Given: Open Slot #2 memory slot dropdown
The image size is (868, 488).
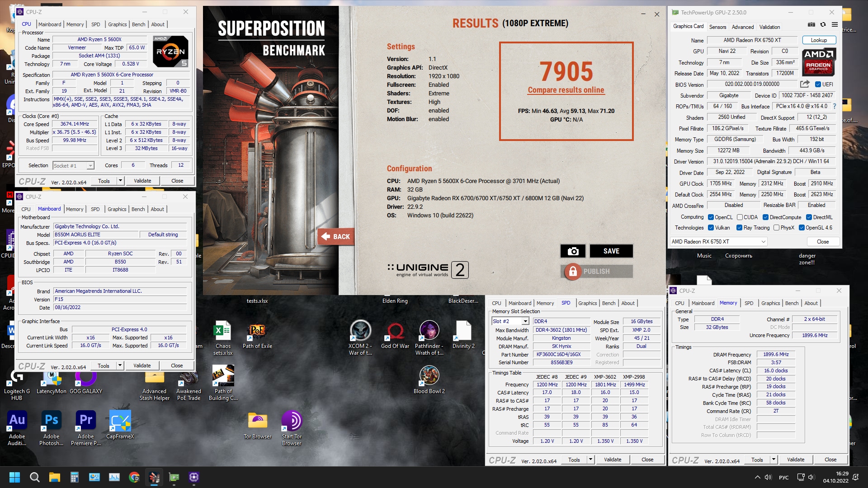Looking at the screenshot, I should [510, 321].
